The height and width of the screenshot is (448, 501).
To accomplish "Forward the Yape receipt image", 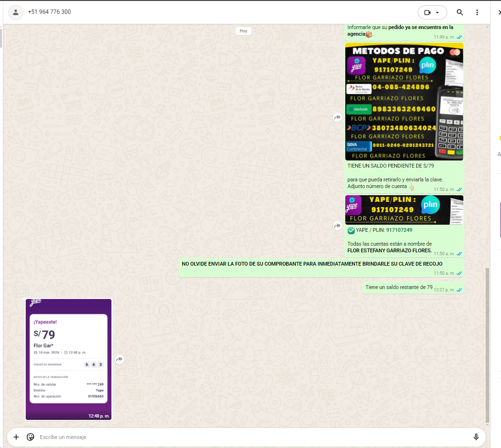I will (x=120, y=359).
